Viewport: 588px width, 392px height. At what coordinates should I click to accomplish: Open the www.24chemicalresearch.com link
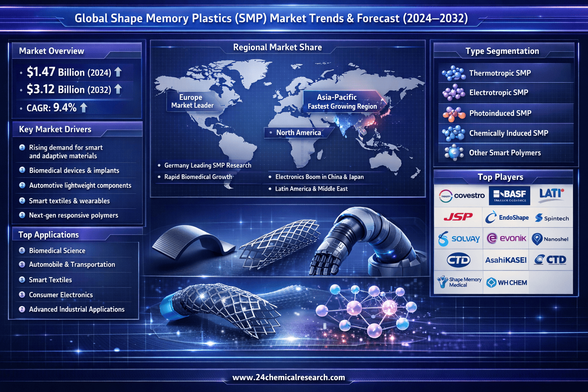click(x=289, y=377)
